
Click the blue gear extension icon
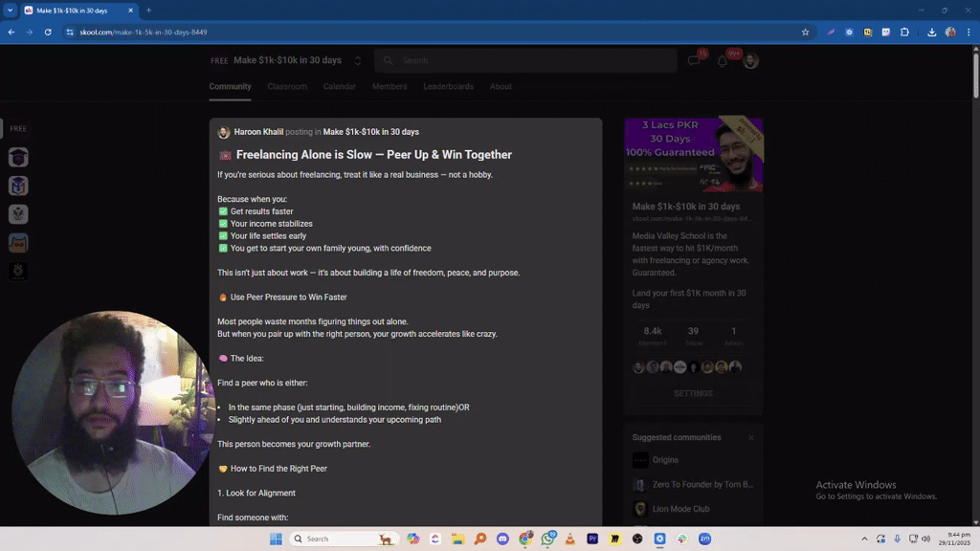[x=849, y=32]
